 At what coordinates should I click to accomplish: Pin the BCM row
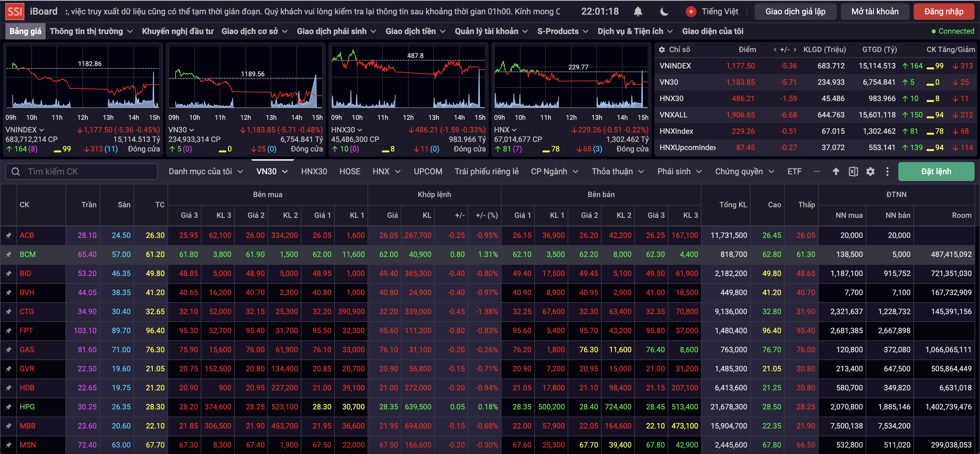(9, 255)
